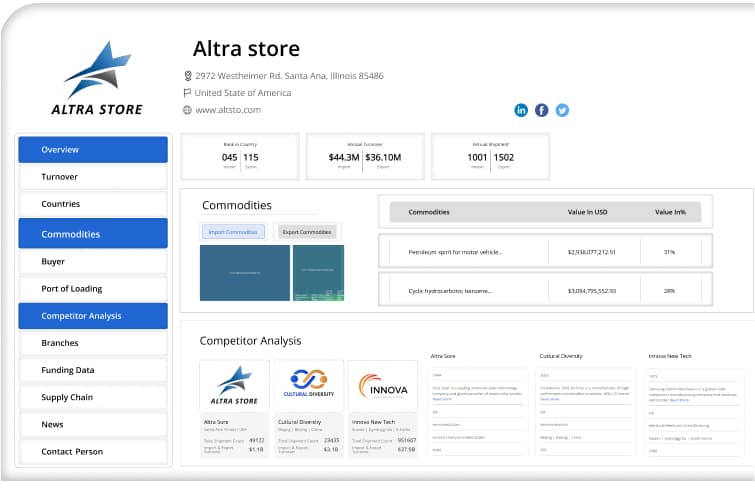Click the 115 export rank value

coord(251,157)
